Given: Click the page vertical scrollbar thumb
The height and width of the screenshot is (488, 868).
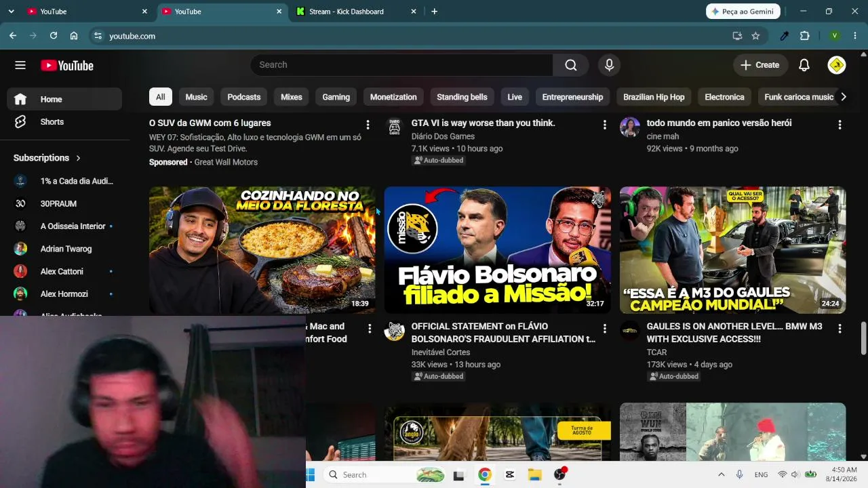Looking at the screenshot, I should click(863, 339).
